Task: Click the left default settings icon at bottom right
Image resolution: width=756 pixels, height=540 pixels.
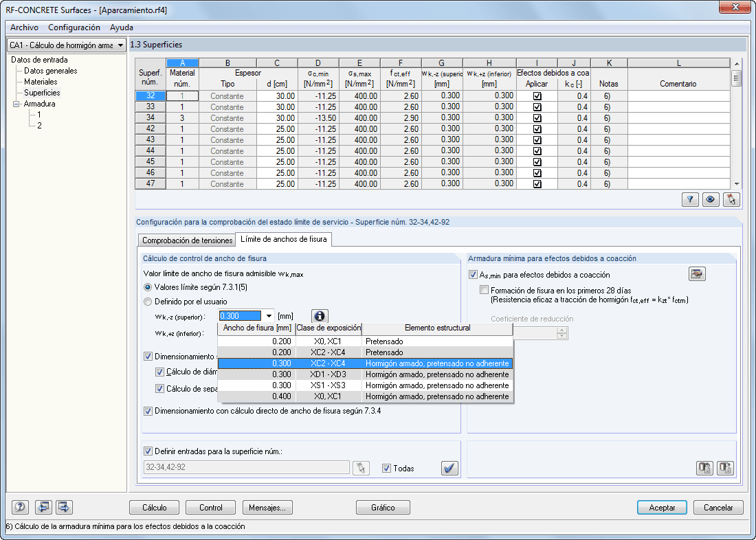Action: 705,468
